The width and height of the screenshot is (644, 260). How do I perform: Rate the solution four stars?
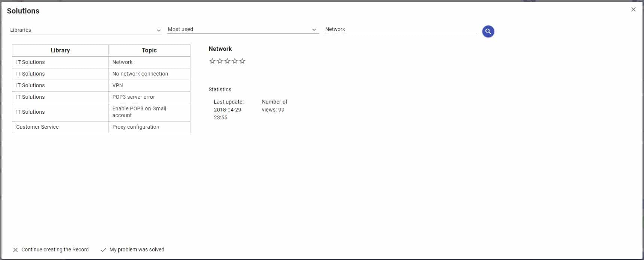coord(235,61)
